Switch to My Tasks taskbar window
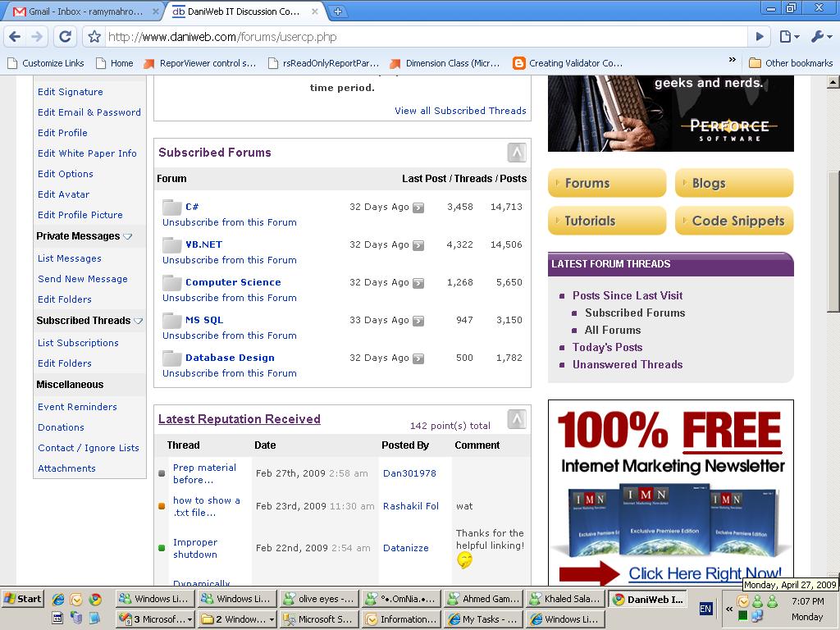840x630 pixels. click(x=482, y=619)
